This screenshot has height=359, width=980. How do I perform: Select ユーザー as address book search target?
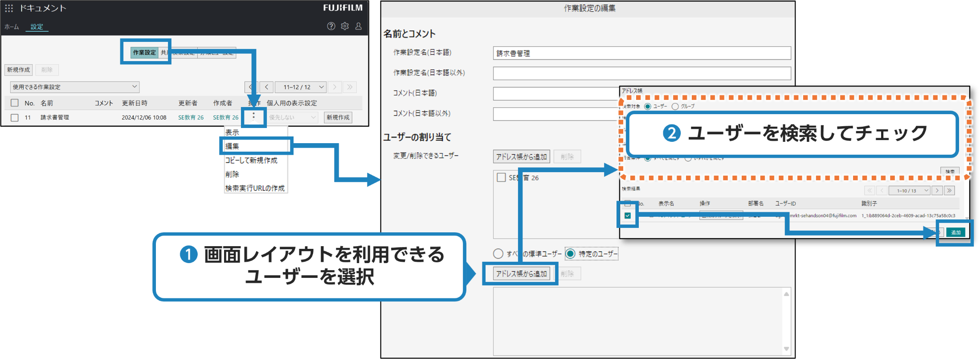(648, 106)
